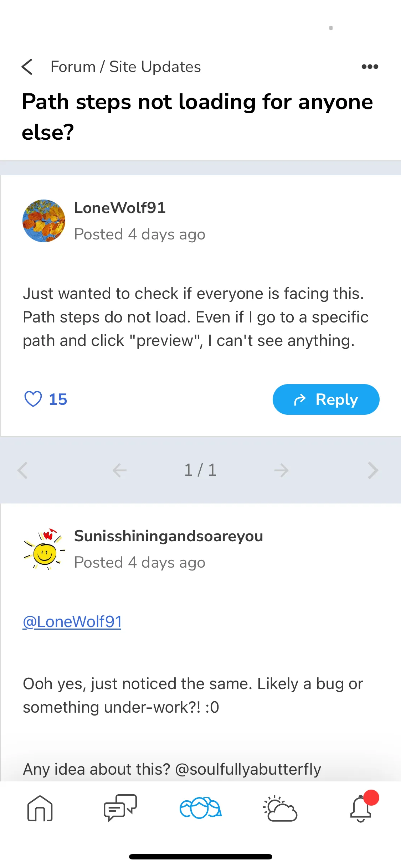Reply to LoneWolf91's post
Viewport: 401px width, 868px height.
point(326,399)
